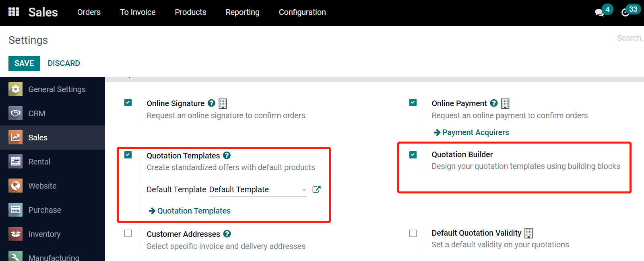
Task: Open the apps grid menu icon
Action: pos(14,12)
